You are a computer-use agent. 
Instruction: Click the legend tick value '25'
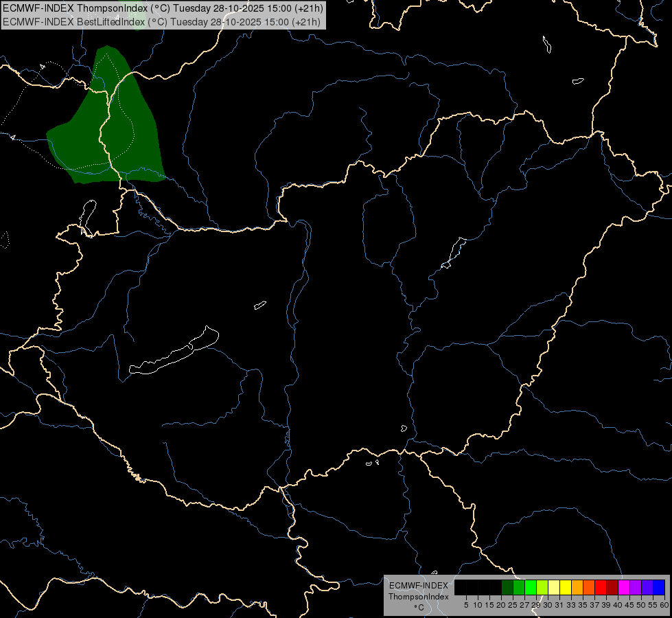(513, 605)
